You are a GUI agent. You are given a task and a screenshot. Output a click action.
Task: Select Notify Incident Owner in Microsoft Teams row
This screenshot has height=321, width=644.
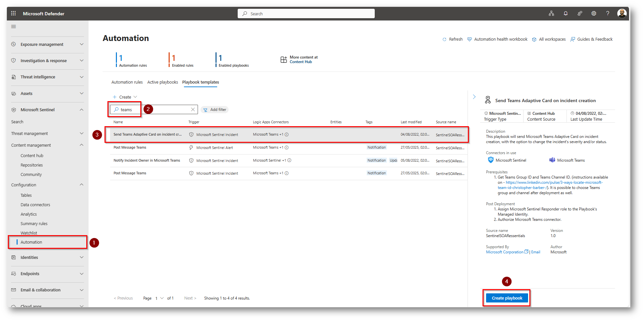click(147, 161)
